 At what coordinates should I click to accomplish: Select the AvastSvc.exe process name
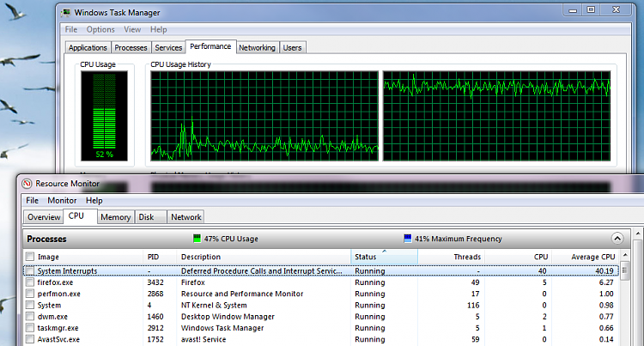tap(58, 339)
